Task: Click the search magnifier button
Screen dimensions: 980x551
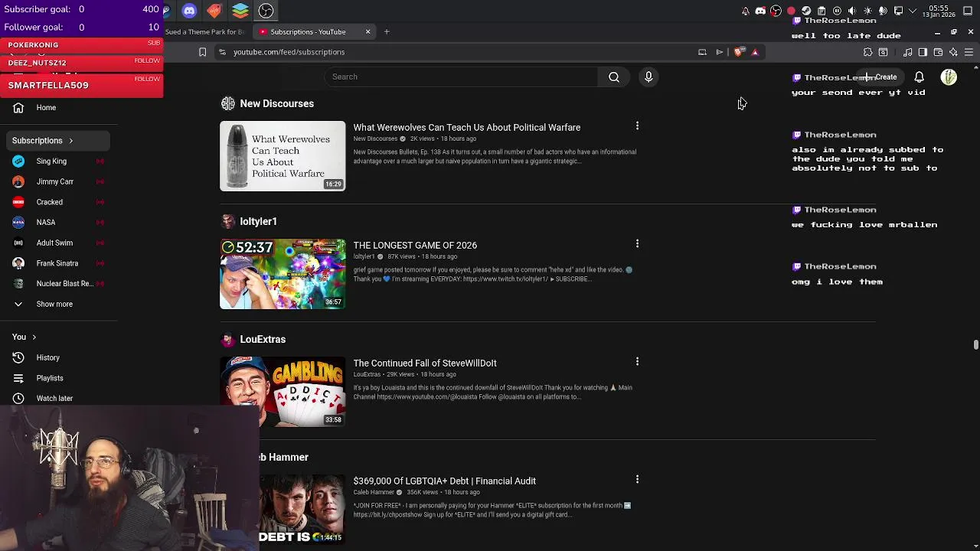Action: (x=614, y=77)
